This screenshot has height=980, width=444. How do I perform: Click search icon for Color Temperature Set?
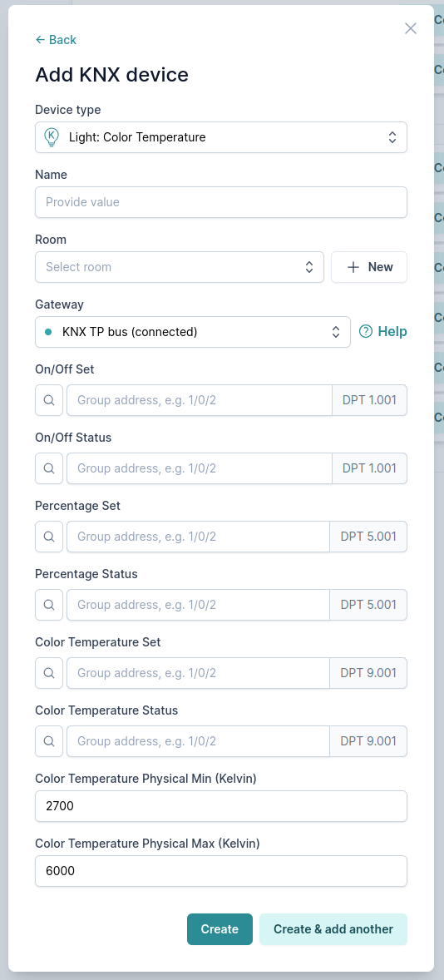click(49, 672)
